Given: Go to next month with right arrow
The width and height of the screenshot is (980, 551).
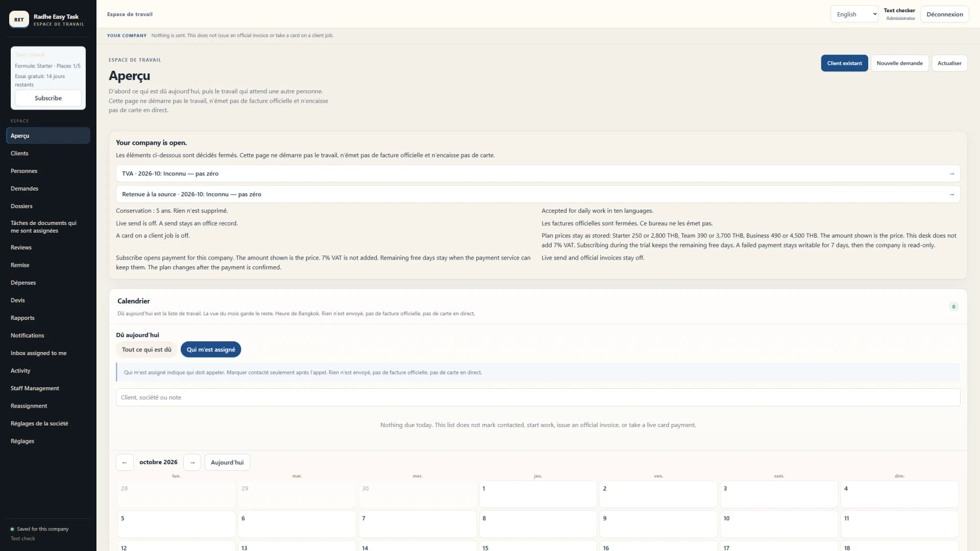Looking at the screenshot, I should pyautogui.click(x=192, y=462).
